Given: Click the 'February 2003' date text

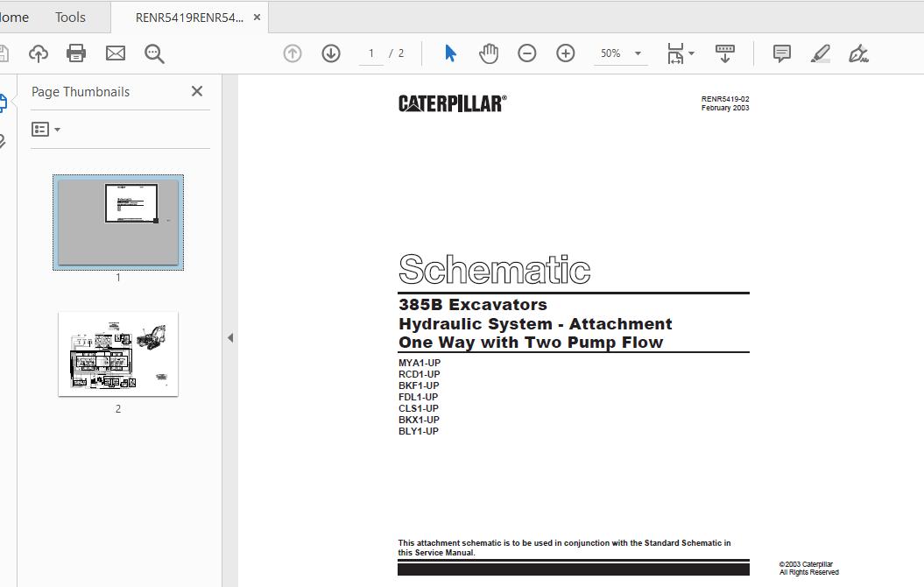Looking at the screenshot, I should pos(725,108).
